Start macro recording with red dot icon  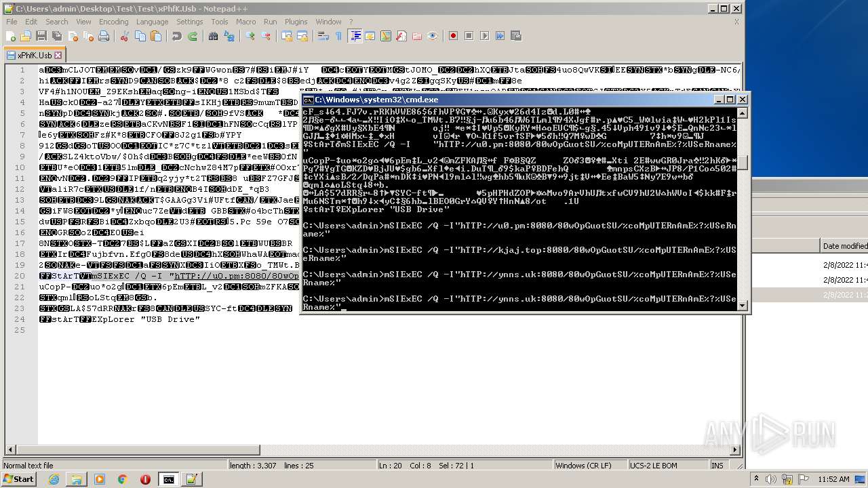pyautogui.click(x=454, y=36)
